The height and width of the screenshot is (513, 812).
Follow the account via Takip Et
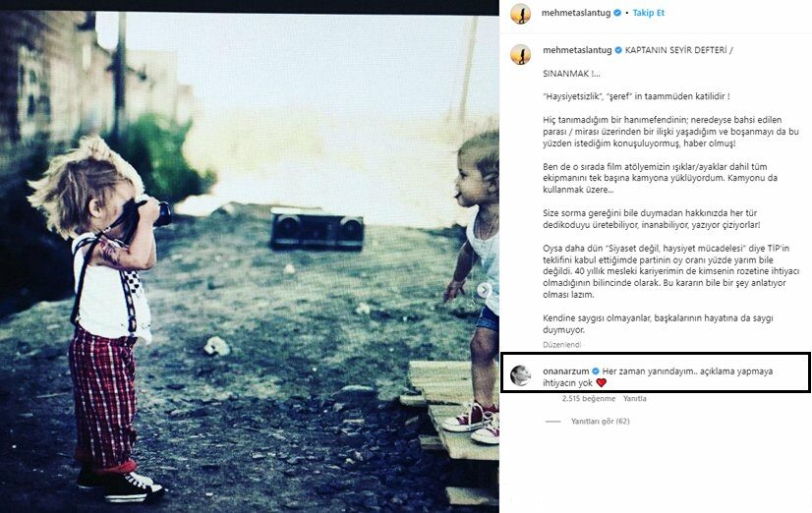[649, 13]
